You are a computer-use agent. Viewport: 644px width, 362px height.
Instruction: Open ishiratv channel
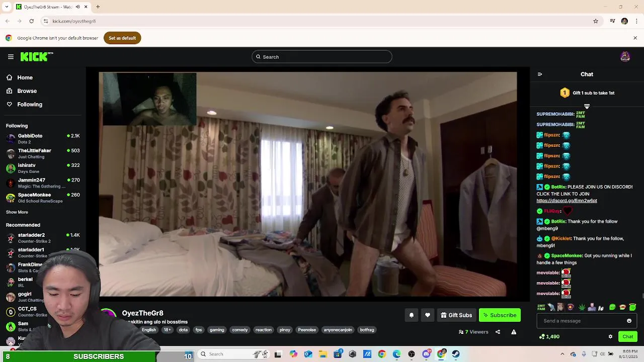pos(43,168)
